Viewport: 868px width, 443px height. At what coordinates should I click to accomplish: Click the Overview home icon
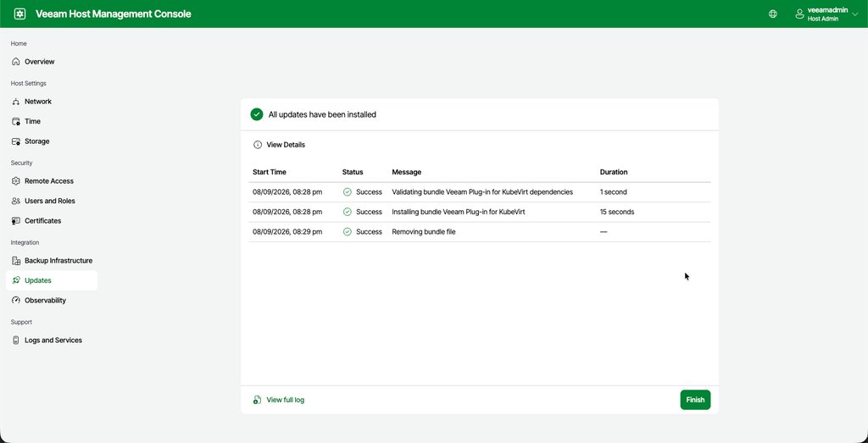coord(16,61)
